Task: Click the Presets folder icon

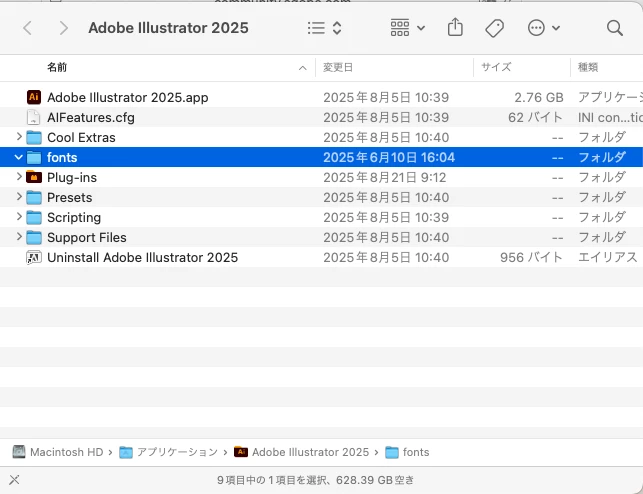Action: [x=34, y=197]
